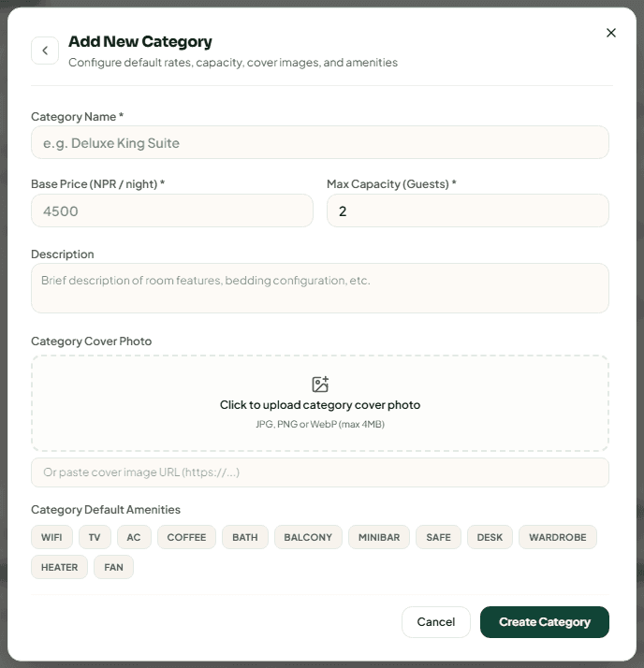Enable the SAFE amenity chip
The width and height of the screenshot is (644, 668).
(x=438, y=537)
